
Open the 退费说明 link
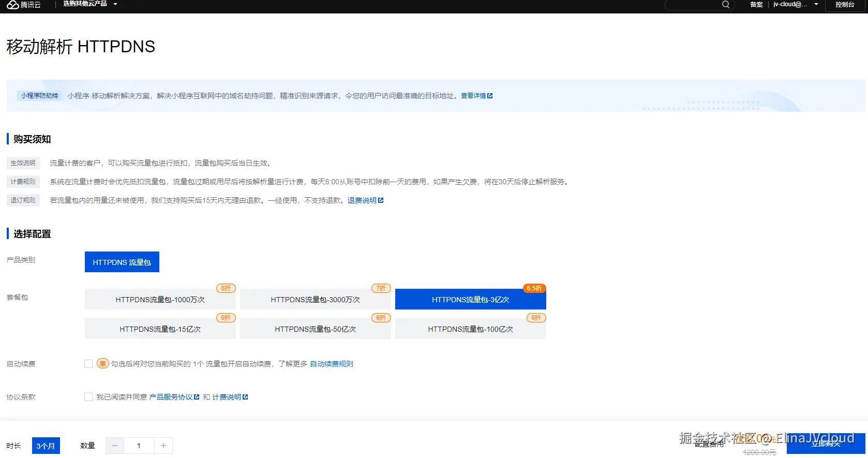[365, 200]
